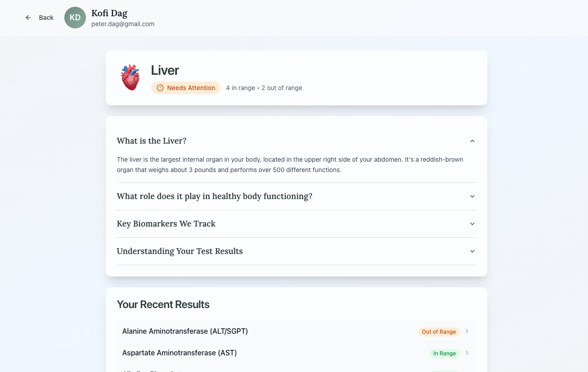
Task: Expand Key Biomarkers We Track
Action: (472, 224)
